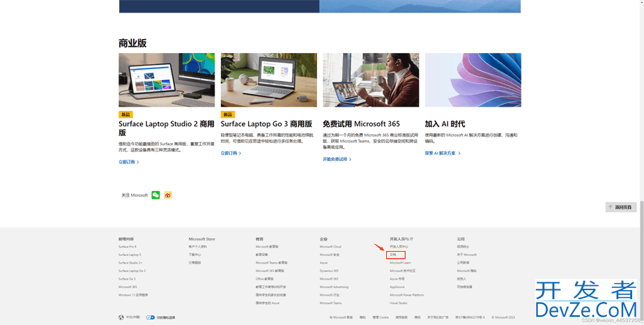Open 使用条款 link in bottom bar
Viewport: 644px width, 325px height.
pos(401,317)
